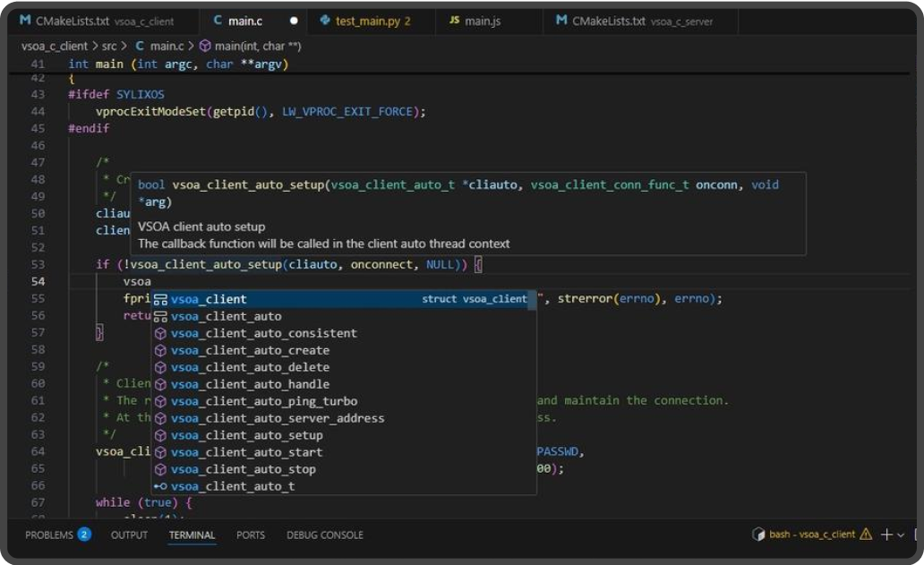Choose vsoa_client struct suggestion
Image resolution: width=924 pixels, height=565 pixels.
coord(344,299)
